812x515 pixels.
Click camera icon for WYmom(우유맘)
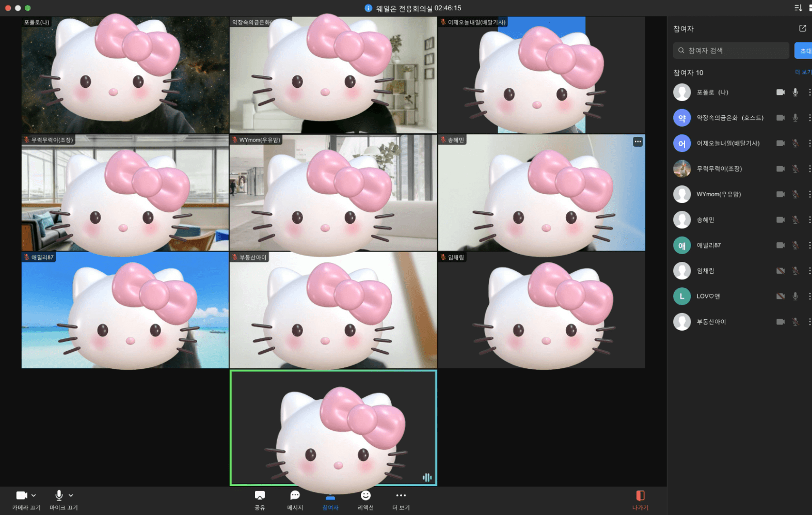coord(781,194)
